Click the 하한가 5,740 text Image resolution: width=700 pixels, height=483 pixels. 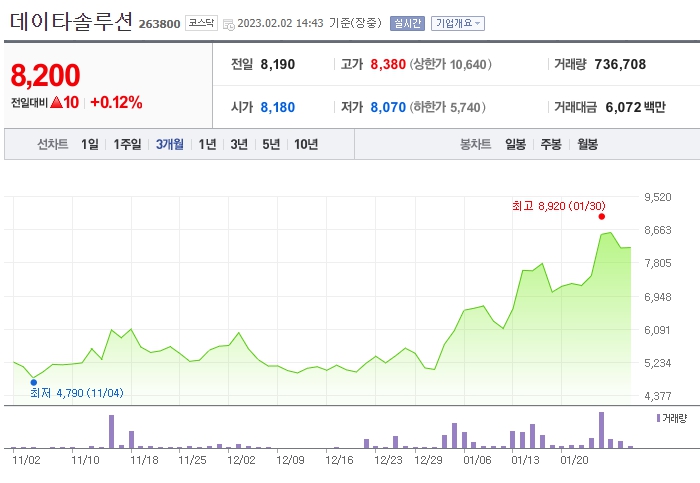point(447,107)
